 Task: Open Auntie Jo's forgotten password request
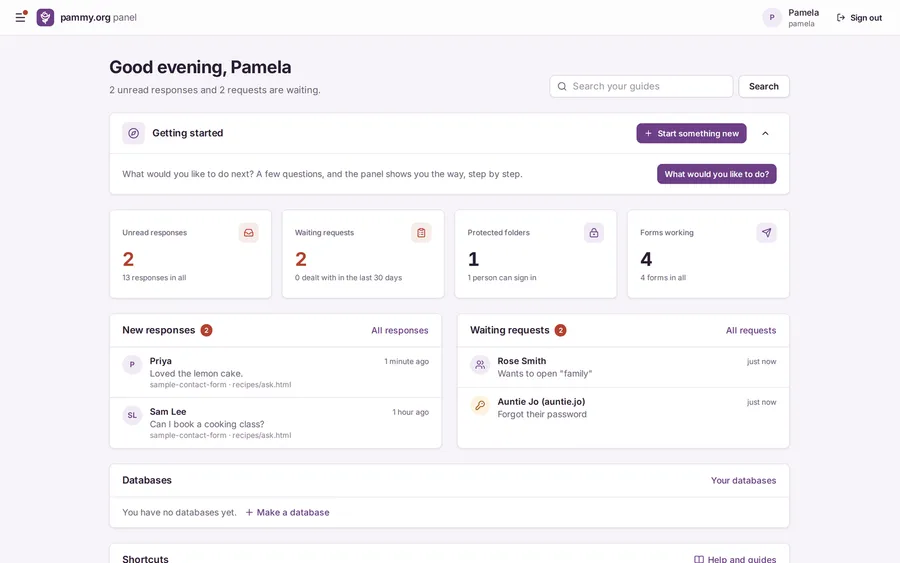623,408
